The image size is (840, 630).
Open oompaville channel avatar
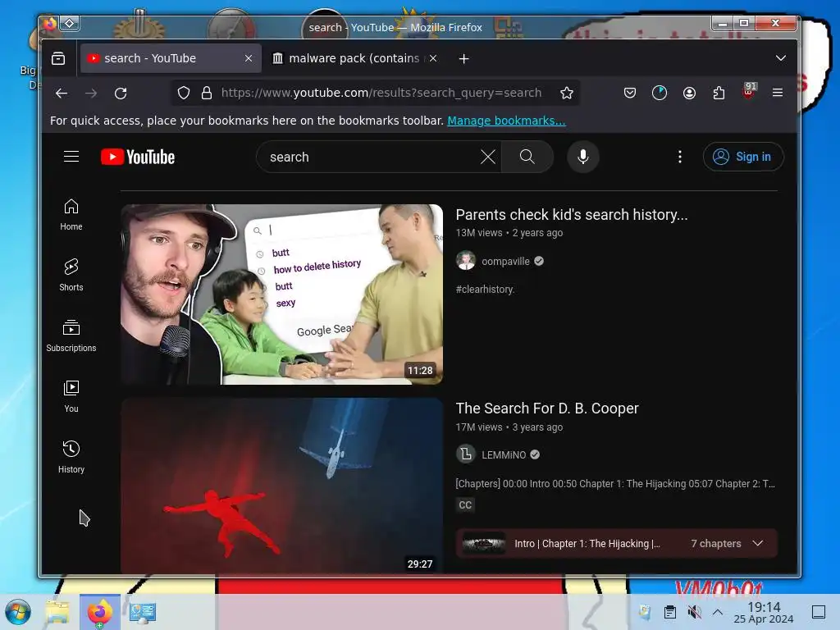466,261
